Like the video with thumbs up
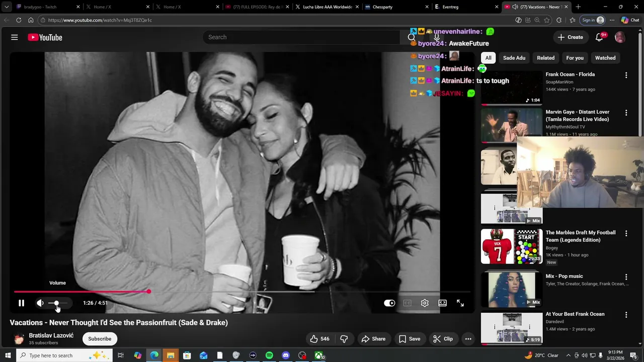 [x=320, y=339]
